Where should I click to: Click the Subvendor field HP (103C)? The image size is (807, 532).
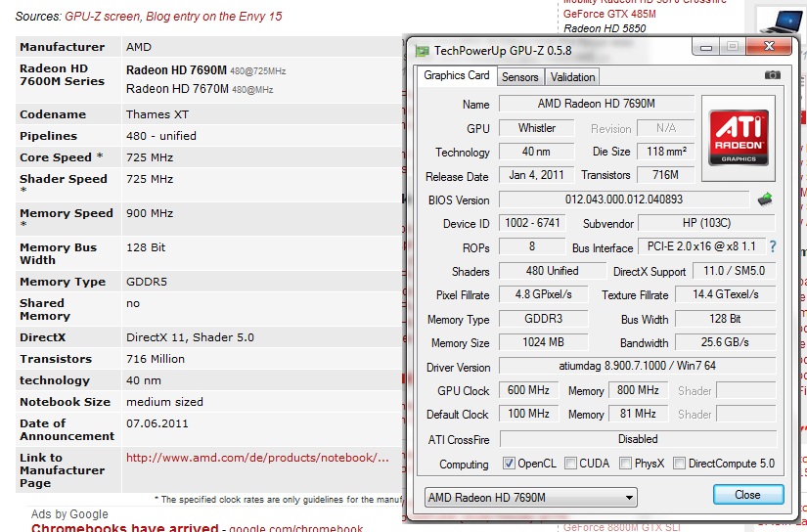[x=706, y=223]
